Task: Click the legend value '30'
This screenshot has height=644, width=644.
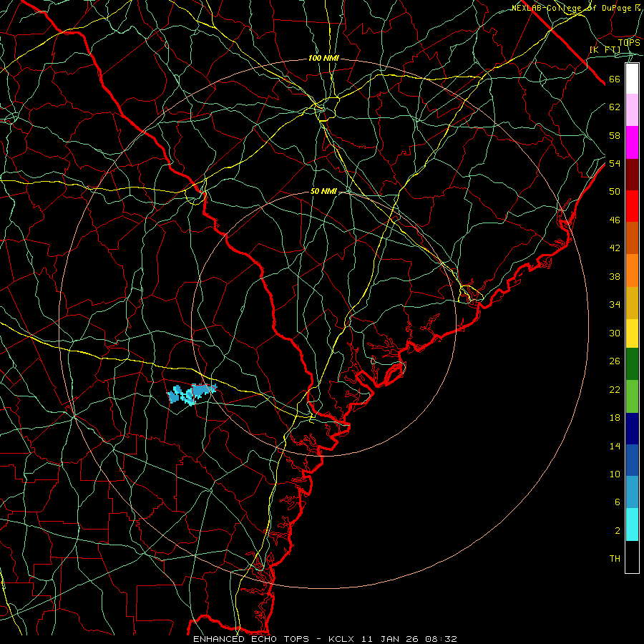Action: click(x=615, y=333)
